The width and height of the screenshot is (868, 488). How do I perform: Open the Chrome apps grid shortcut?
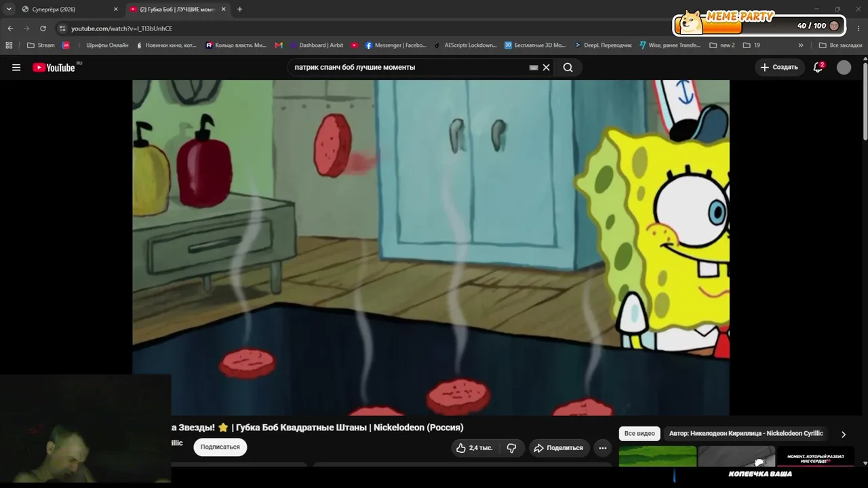click(x=9, y=45)
